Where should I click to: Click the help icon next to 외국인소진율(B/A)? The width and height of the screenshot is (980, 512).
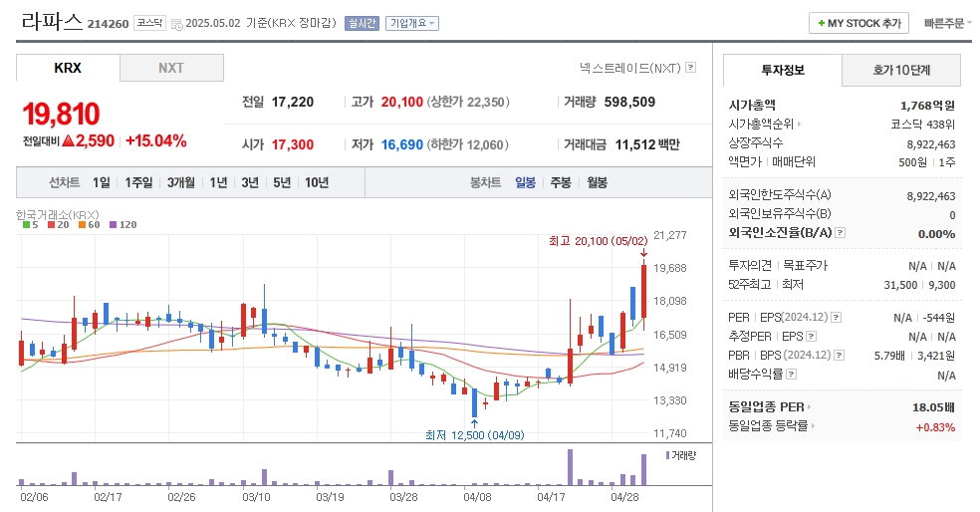pyautogui.click(x=840, y=232)
